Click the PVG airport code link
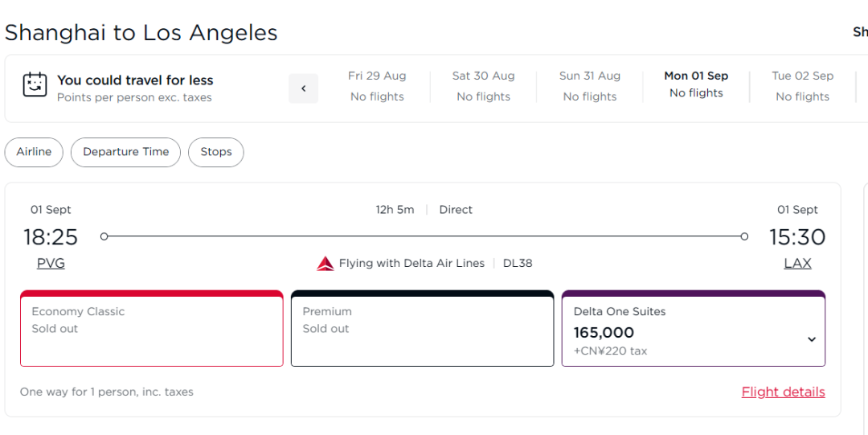The width and height of the screenshot is (868, 435). 51,264
